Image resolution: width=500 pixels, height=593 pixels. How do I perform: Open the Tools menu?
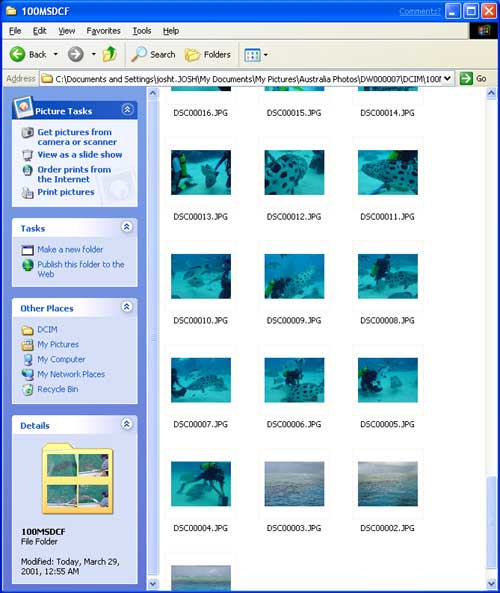(142, 31)
